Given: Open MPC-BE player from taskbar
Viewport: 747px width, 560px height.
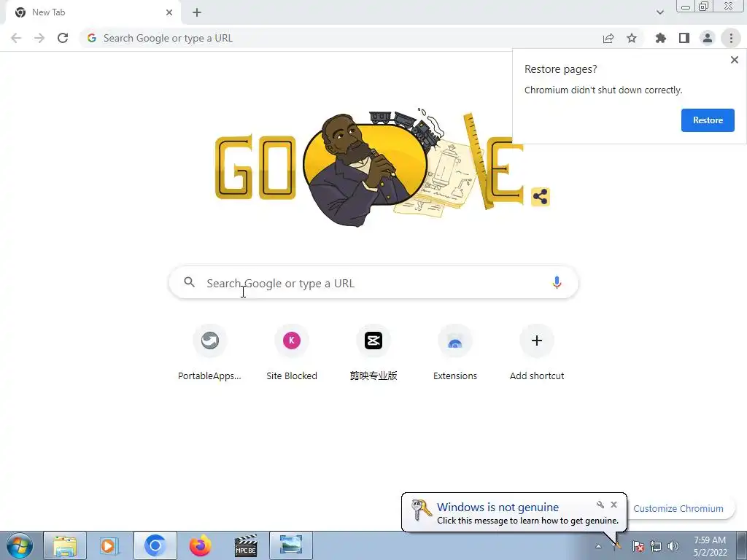Looking at the screenshot, I should coord(246,545).
